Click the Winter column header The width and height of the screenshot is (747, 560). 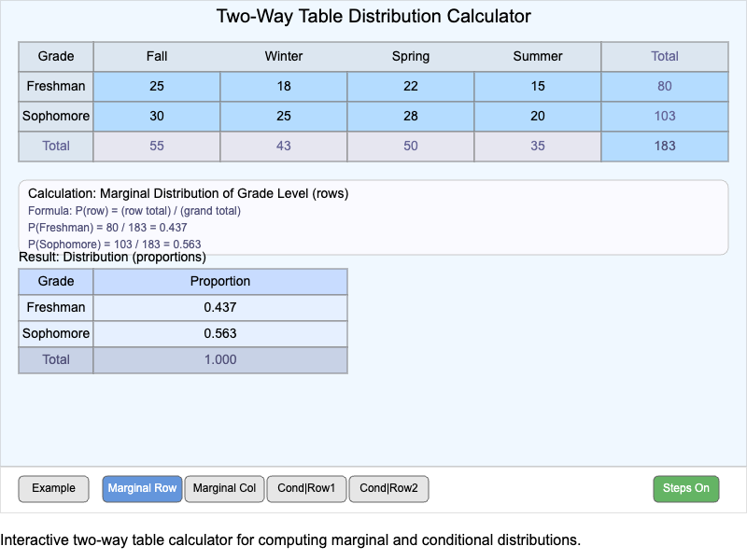click(284, 56)
